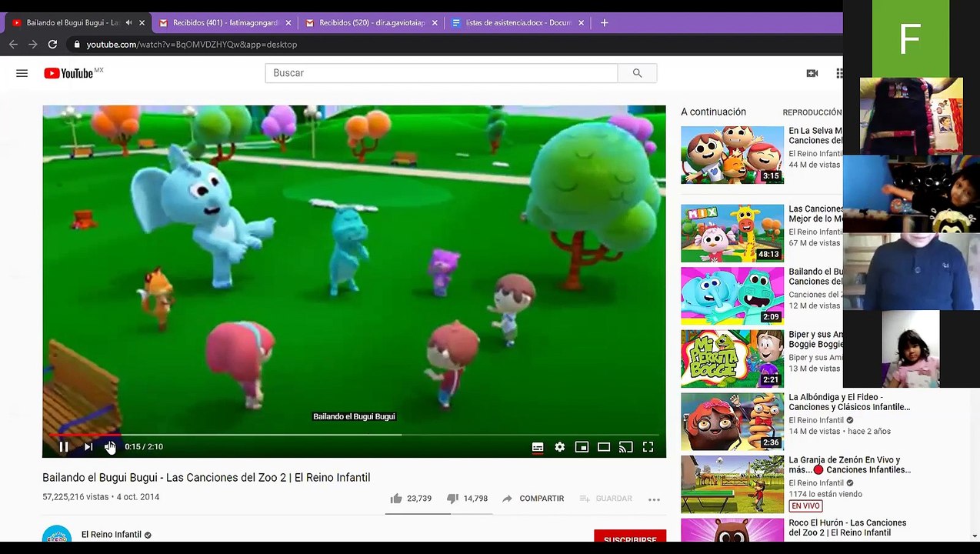Open the YouTube hamburger guide menu

click(22, 73)
